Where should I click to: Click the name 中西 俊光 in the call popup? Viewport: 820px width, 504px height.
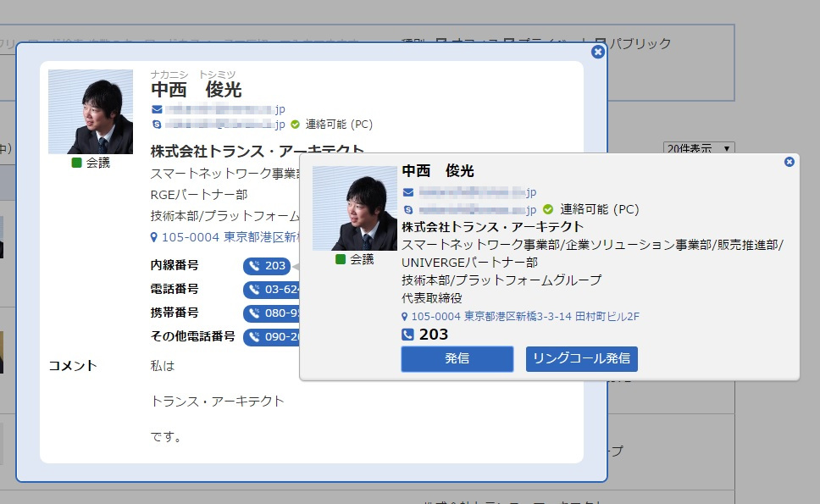438,171
